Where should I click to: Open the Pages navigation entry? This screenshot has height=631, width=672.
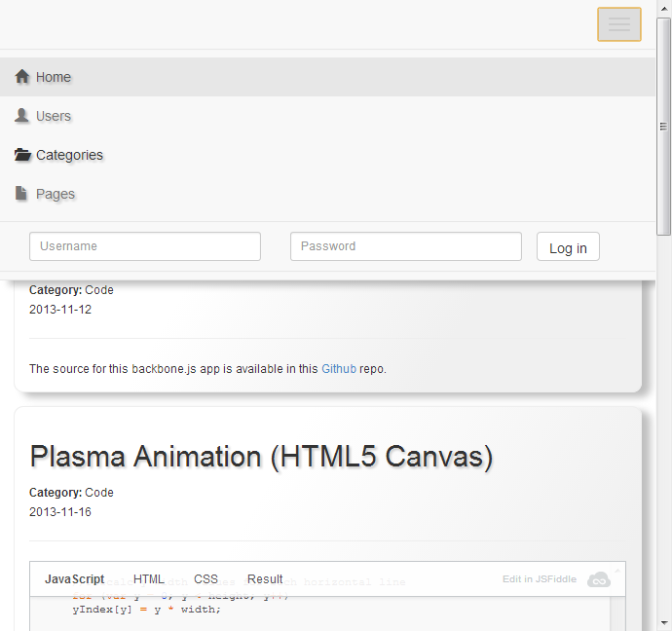(x=56, y=194)
